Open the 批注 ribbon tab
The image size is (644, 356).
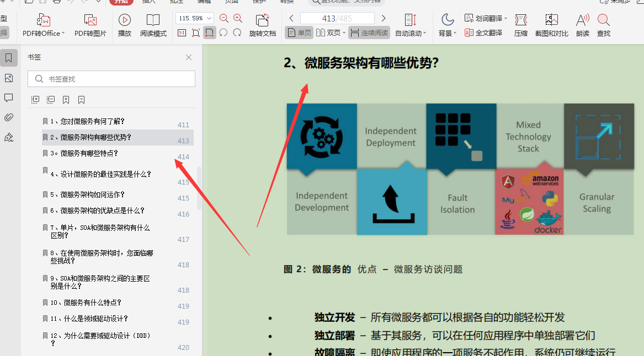[177, 2]
